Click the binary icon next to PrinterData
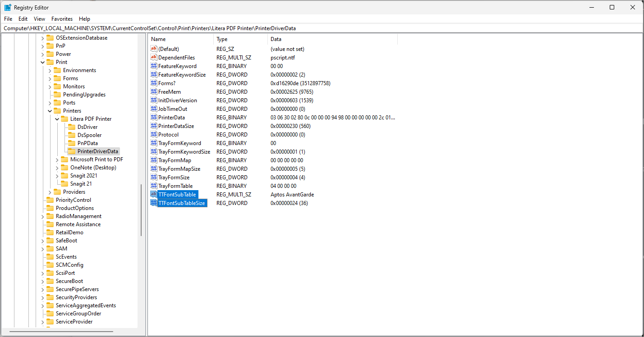The height and width of the screenshot is (337, 644). 154,118
